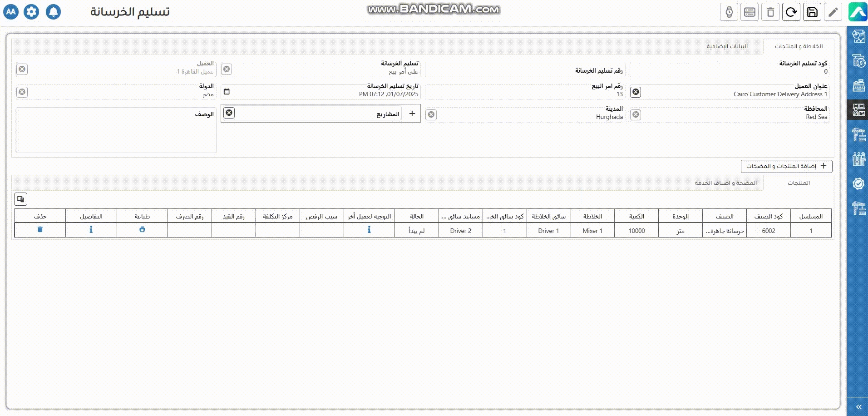868x416 pixels.
Task: Switch to the البيانات الإضافية tab
Action: pos(727,46)
